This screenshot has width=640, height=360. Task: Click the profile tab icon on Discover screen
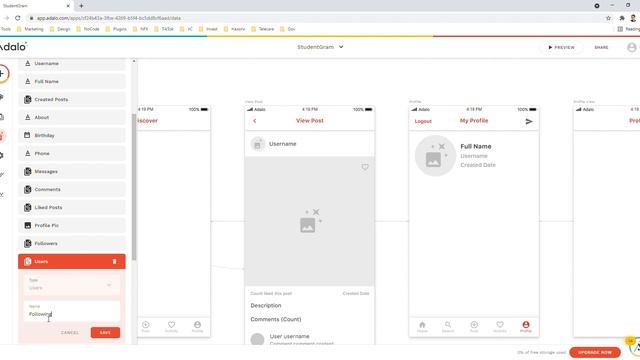point(198,326)
